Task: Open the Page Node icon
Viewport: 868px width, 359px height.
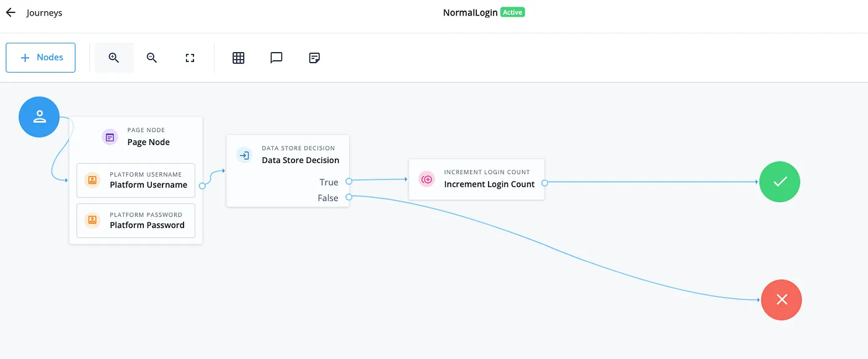Action: (109, 136)
